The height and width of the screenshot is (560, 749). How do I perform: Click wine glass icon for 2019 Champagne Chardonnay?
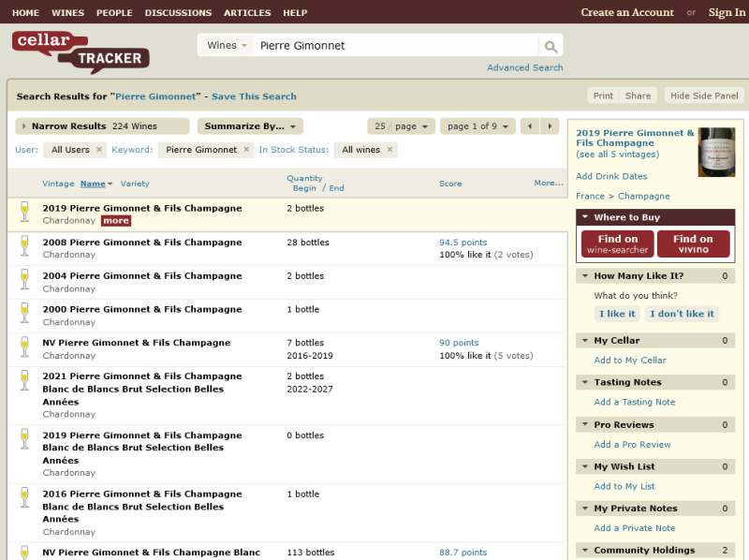pyautogui.click(x=24, y=212)
